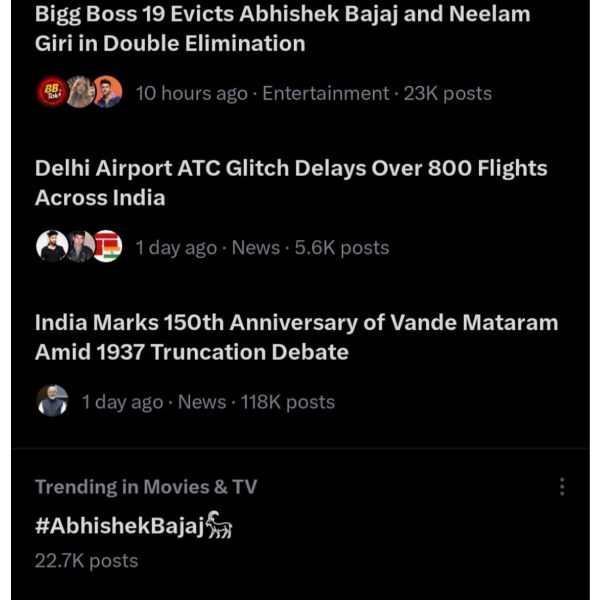This screenshot has height=600, width=600.
Task: Click the avatar beside the Vande Mataram story
Action: (x=52, y=401)
